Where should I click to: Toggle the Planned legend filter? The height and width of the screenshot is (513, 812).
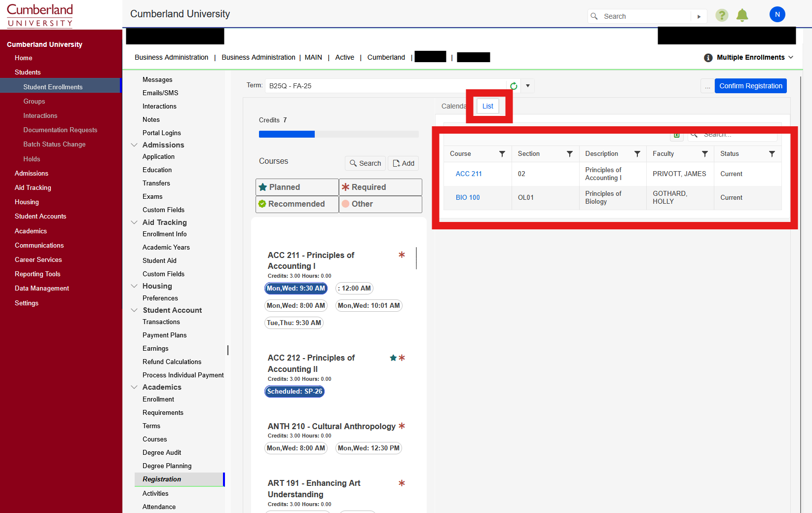click(297, 187)
